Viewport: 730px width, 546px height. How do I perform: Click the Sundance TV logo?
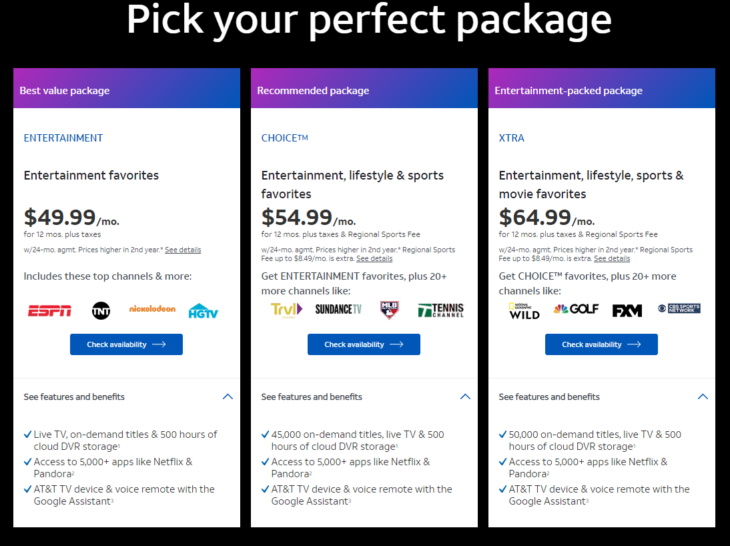click(338, 309)
